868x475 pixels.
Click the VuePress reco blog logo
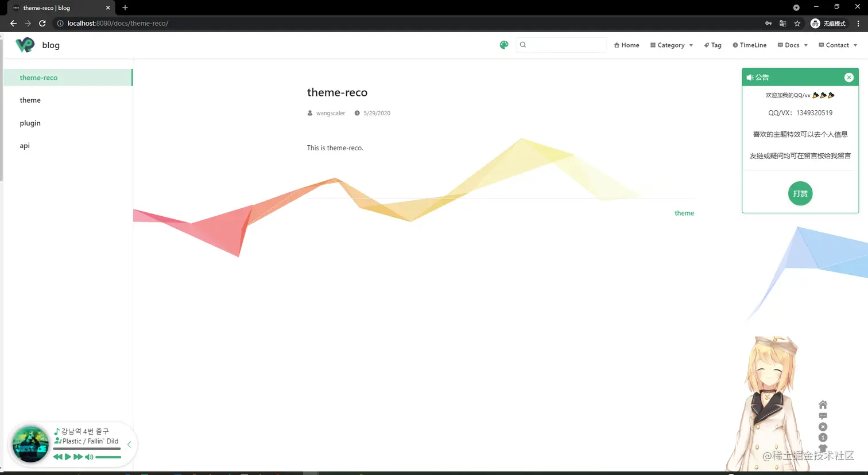[x=25, y=45]
